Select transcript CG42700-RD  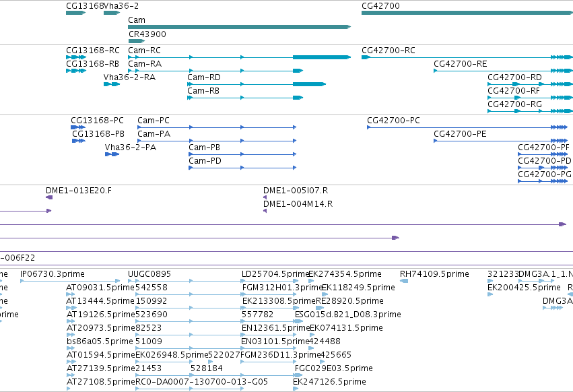pyautogui.click(x=531, y=84)
